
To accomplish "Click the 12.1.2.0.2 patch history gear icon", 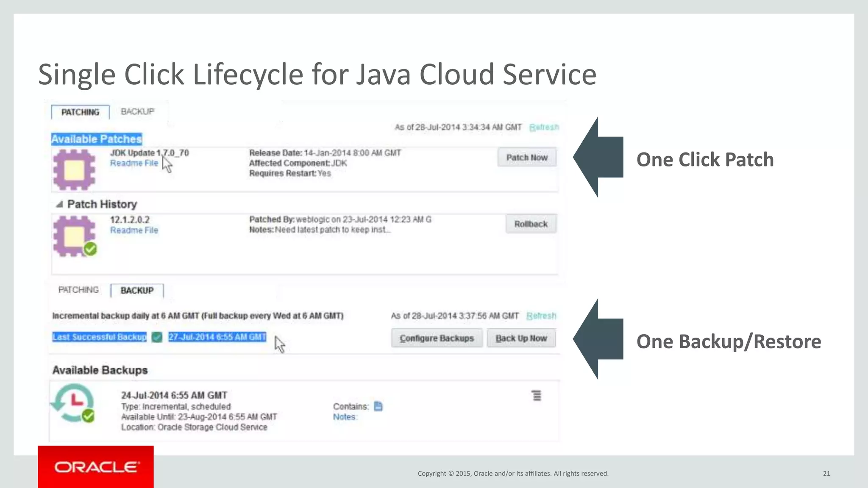I will coord(75,236).
